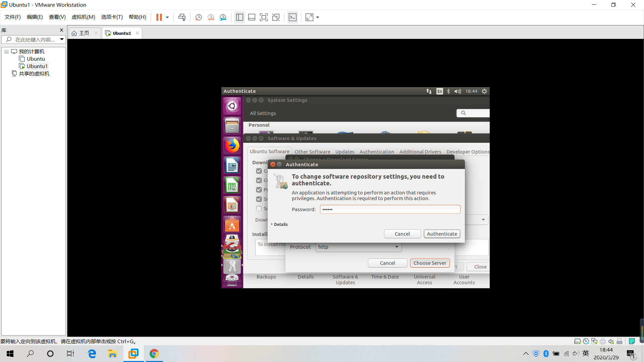The height and width of the screenshot is (362, 644).
Task: Toggle the thumbnail bar view icon
Action: pyautogui.click(x=252, y=17)
